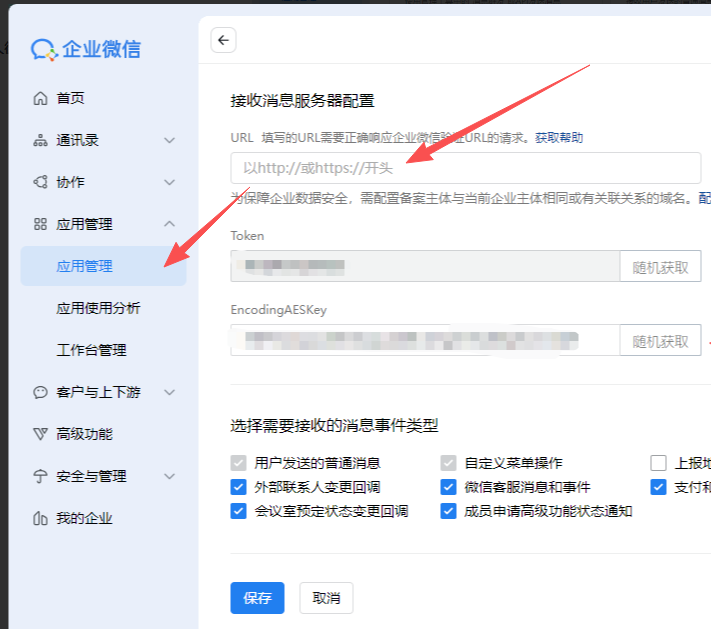The image size is (711, 629).
Task: Click the URL input field
Action: pos(466,168)
